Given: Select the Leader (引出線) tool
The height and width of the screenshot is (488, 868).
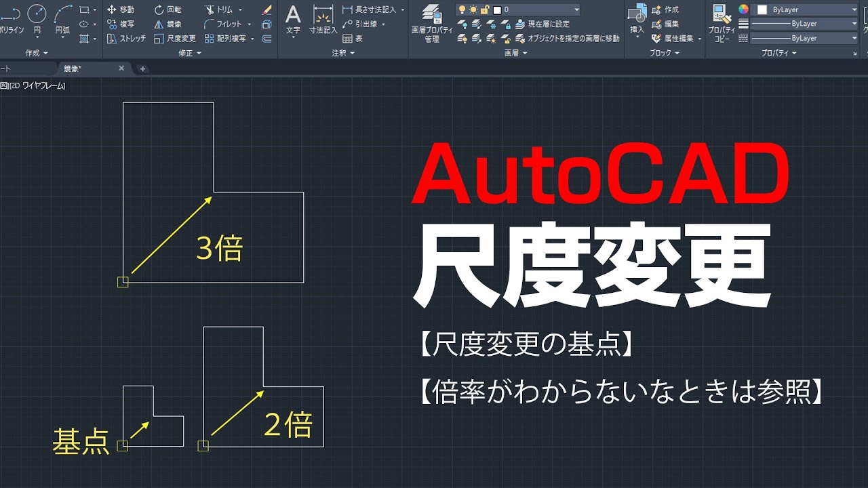Looking at the screenshot, I should coord(360,24).
